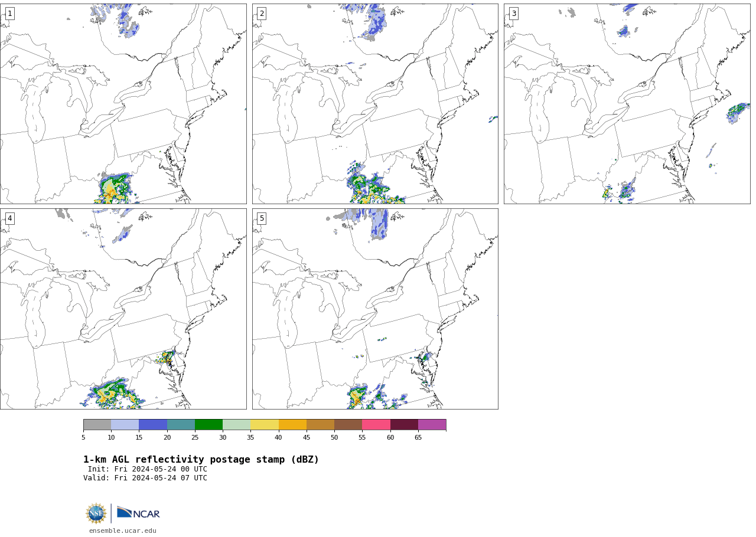Image resolution: width=756 pixels, height=537 pixels.
Task: Click the blue 15-20 dBZ color swatch
Action: click(153, 425)
